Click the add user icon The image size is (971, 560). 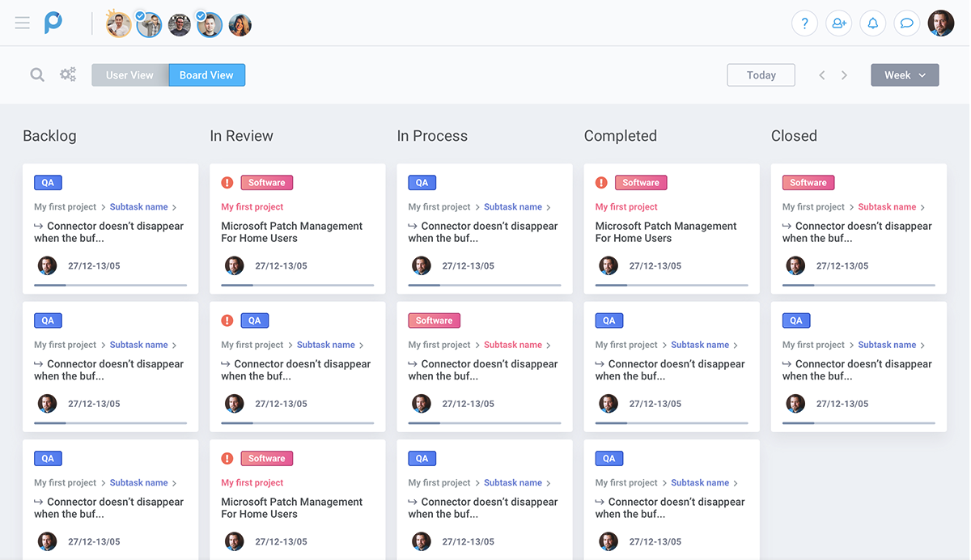click(x=838, y=23)
